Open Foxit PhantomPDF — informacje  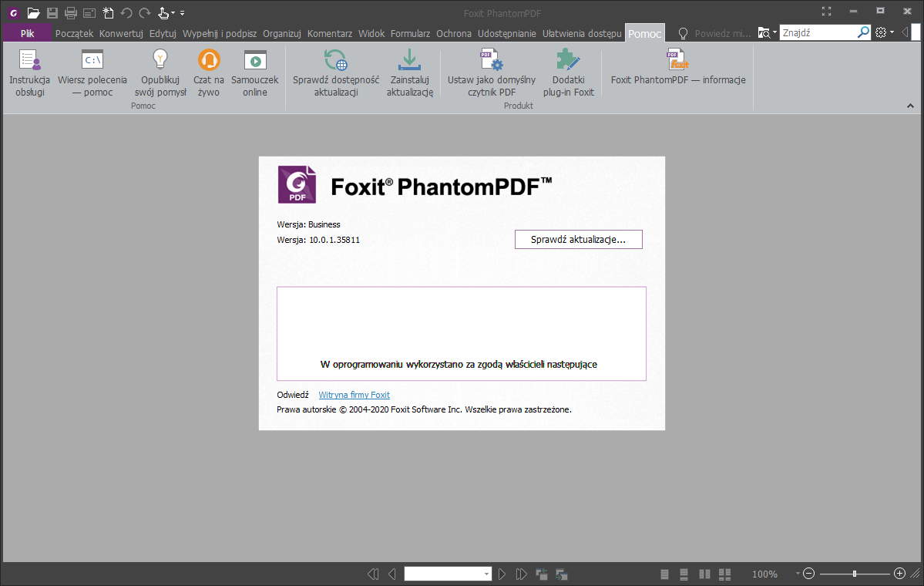pos(678,67)
